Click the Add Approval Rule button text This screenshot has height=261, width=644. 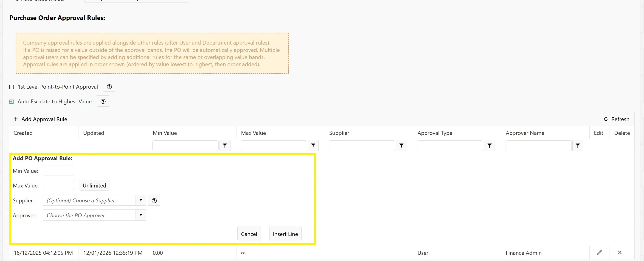click(x=44, y=119)
